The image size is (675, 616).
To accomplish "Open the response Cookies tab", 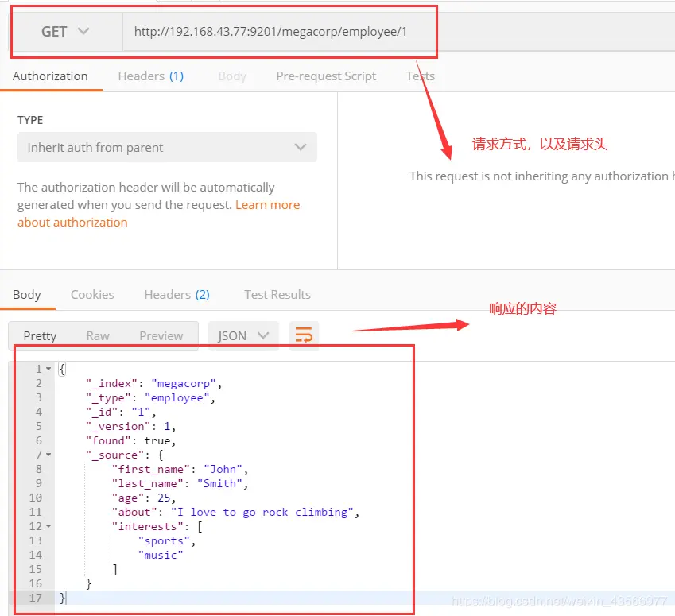I will coord(92,295).
